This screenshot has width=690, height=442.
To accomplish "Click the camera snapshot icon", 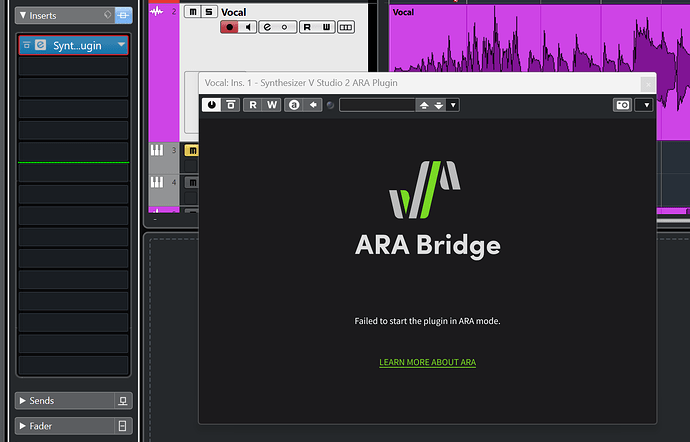I will 623,105.
